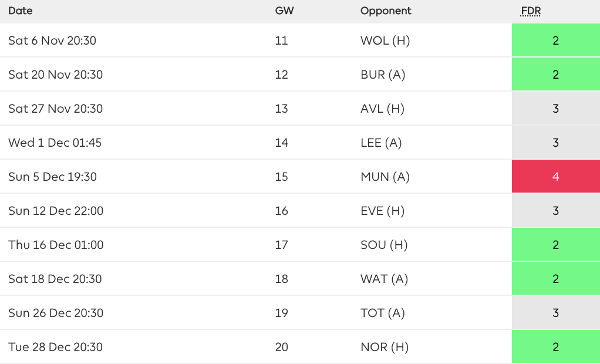Click the red FDR 4 cell
This screenshot has width=600, height=364.
[555, 177]
